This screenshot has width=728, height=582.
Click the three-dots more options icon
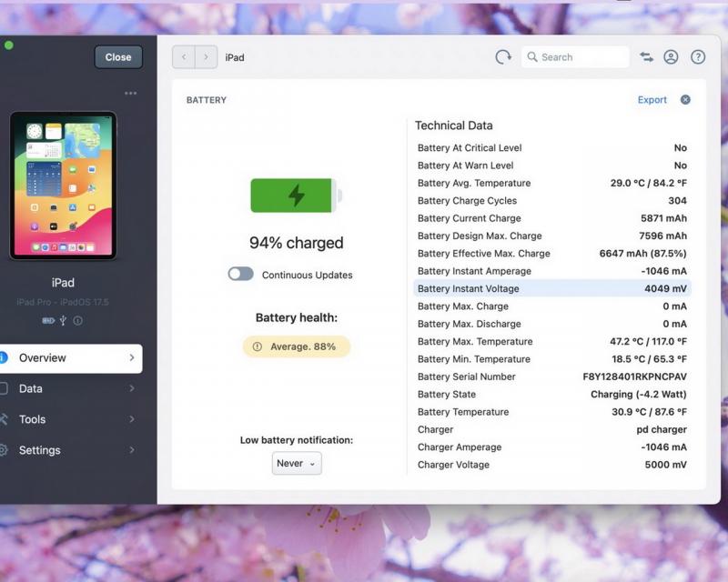coord(131,93)
